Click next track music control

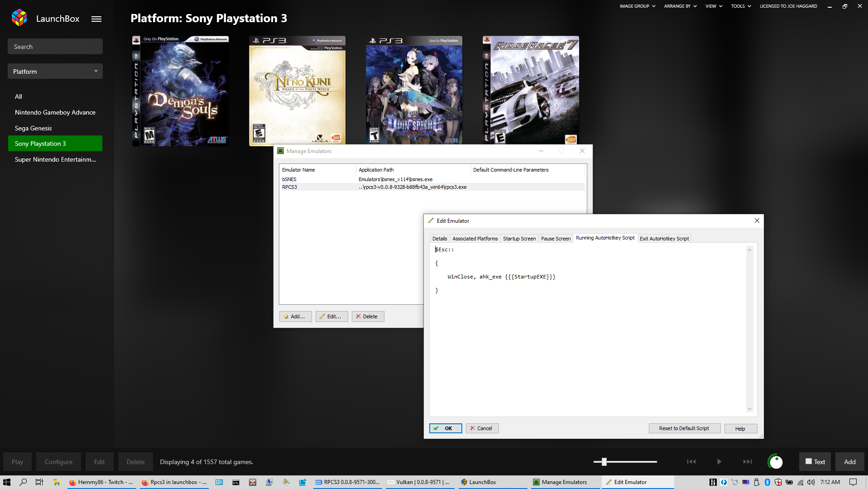747,462
